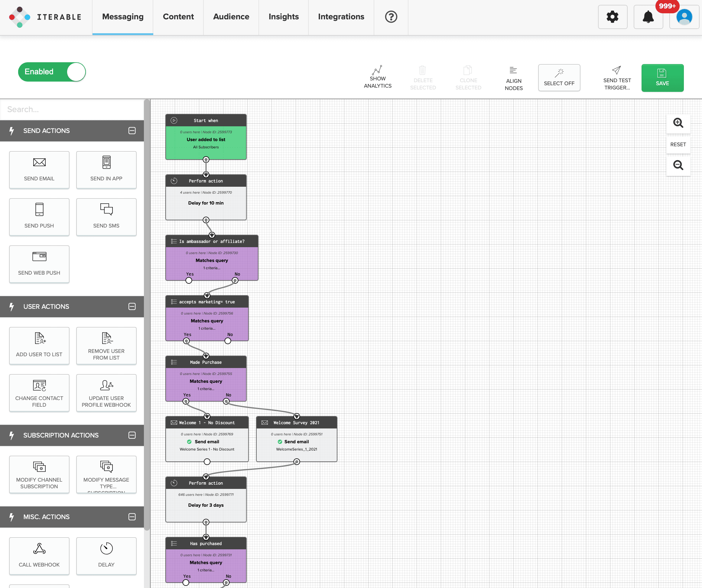The height and width of the screenshot is (588, 702).
Task: Click the zoom in magnifier icon
Action: point(678,124)
